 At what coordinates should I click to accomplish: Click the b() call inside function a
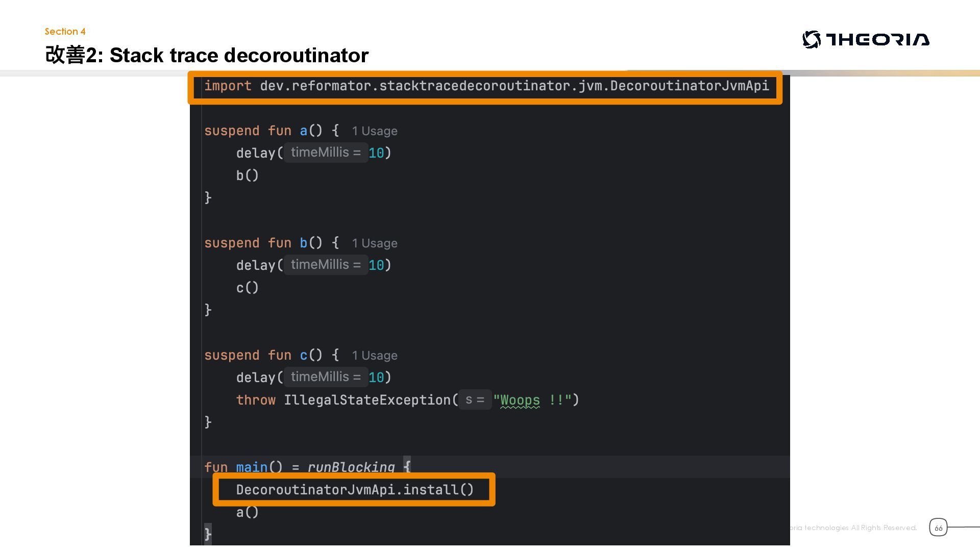247,176
